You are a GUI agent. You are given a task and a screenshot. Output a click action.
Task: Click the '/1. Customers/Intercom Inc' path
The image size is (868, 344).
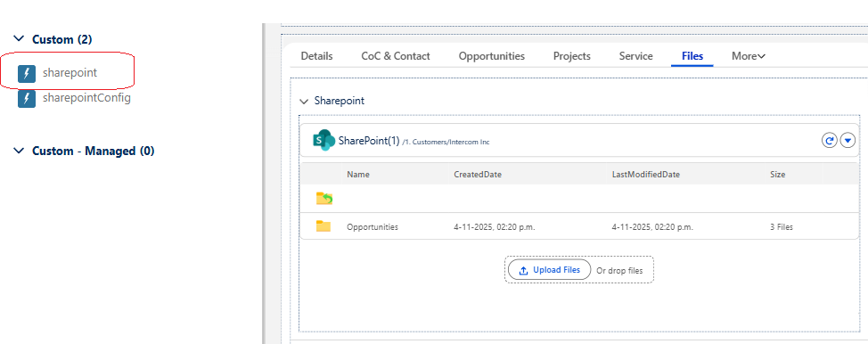point(446,143)
